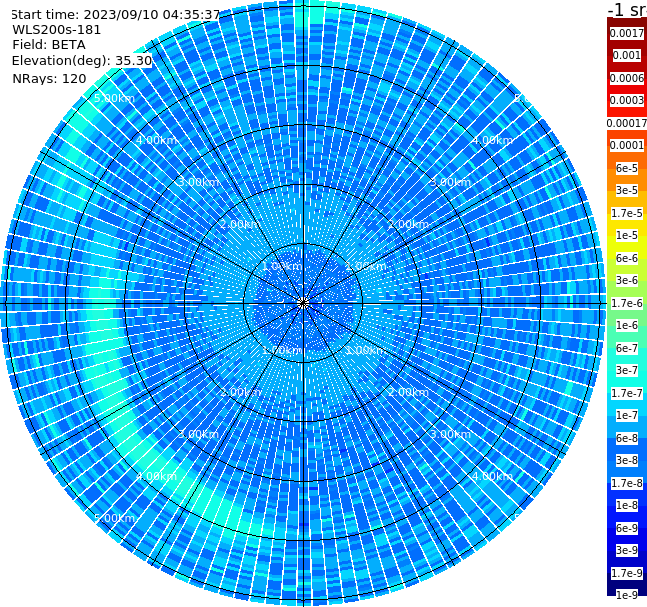
Task: Select the 6e-8 colorbar label
Action: click(x=627, y=438)
